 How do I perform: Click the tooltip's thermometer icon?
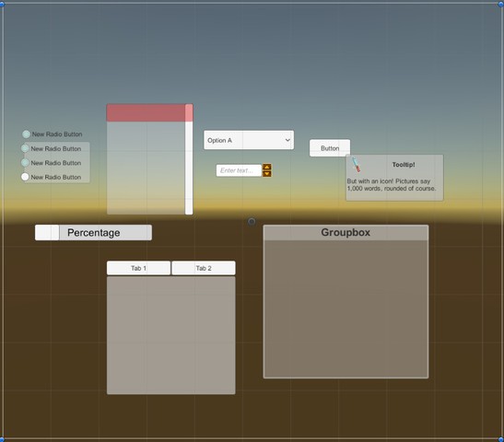coord(356,165)
